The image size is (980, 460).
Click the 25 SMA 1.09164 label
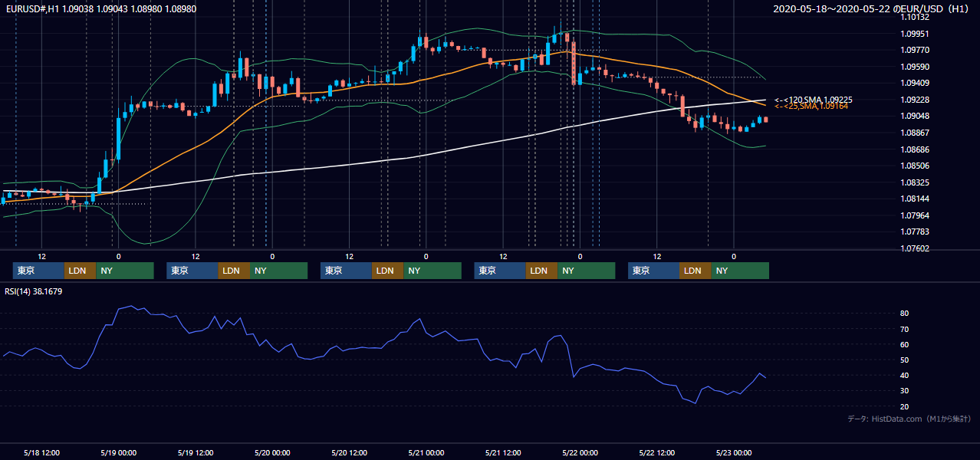click(811, 107)
